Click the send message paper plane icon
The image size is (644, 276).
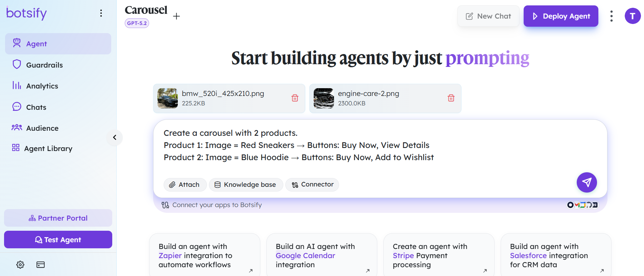[x=587, y=182]
